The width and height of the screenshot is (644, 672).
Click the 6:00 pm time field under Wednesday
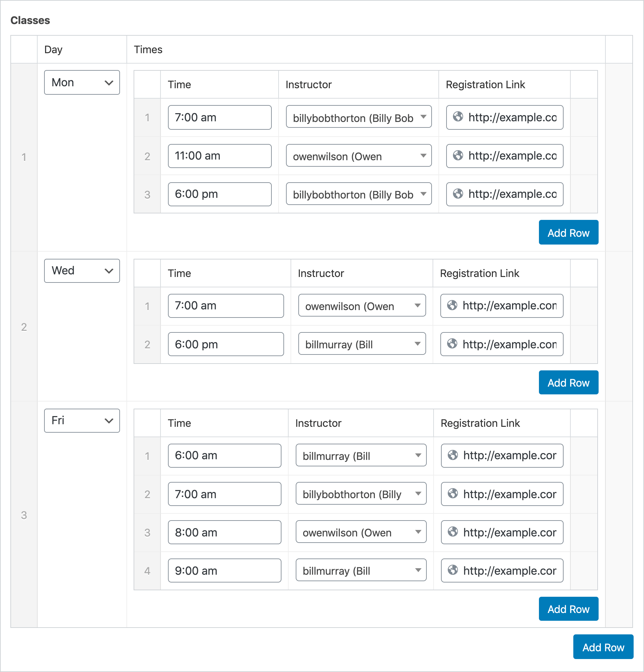(x=225, y=344)
